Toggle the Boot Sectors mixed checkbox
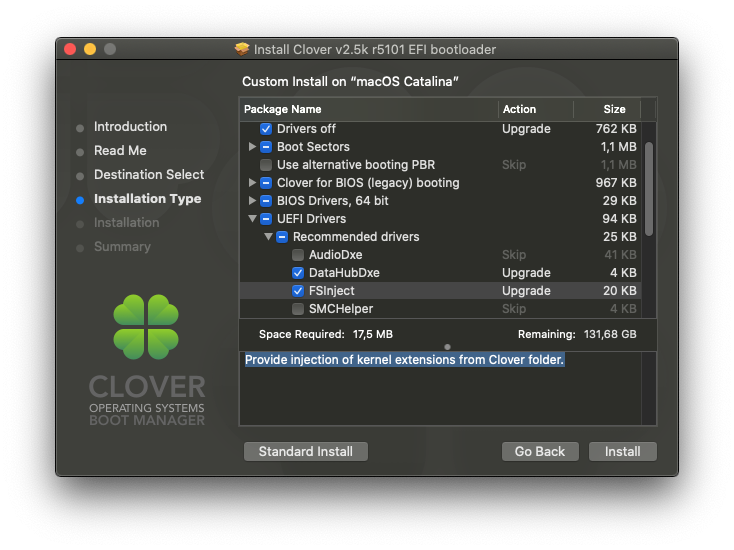The image size is (734, 550). pyautogui.click(x=266, y=147)
